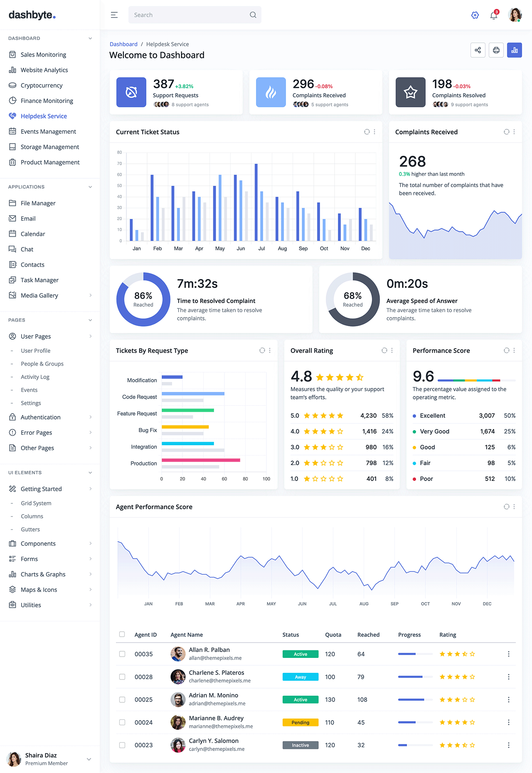Click the Search input field
This screenshot has height=773, width=532.
point(189,15)
